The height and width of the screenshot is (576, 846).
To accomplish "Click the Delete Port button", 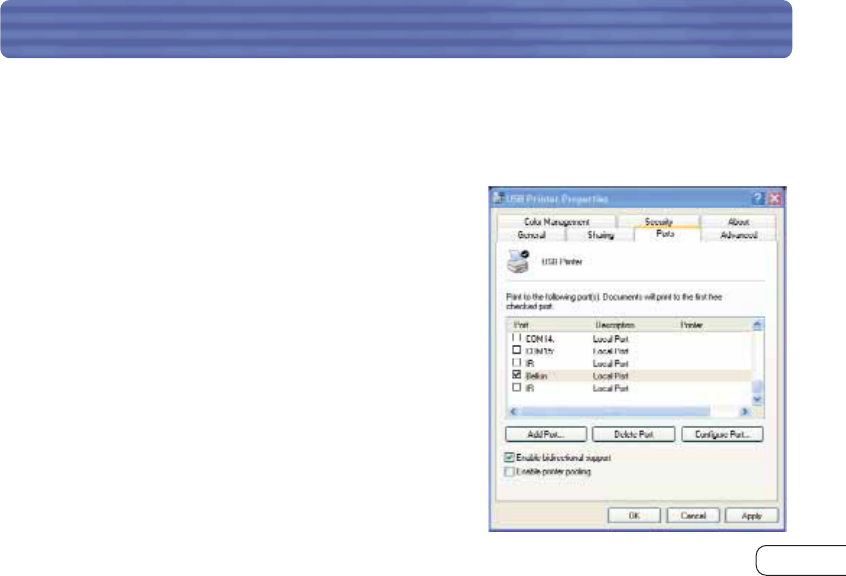I will [633, 434].
